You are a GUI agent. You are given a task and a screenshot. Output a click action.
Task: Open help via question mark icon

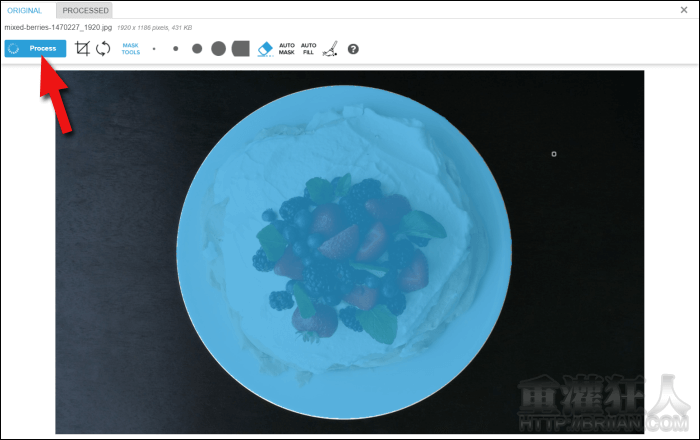click(x=353, y=48)
